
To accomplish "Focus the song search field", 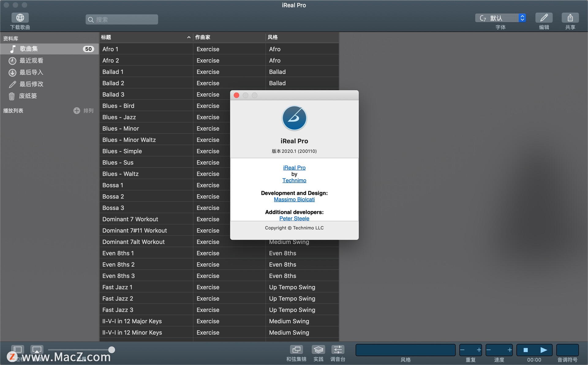I will (x=122, y=19).
